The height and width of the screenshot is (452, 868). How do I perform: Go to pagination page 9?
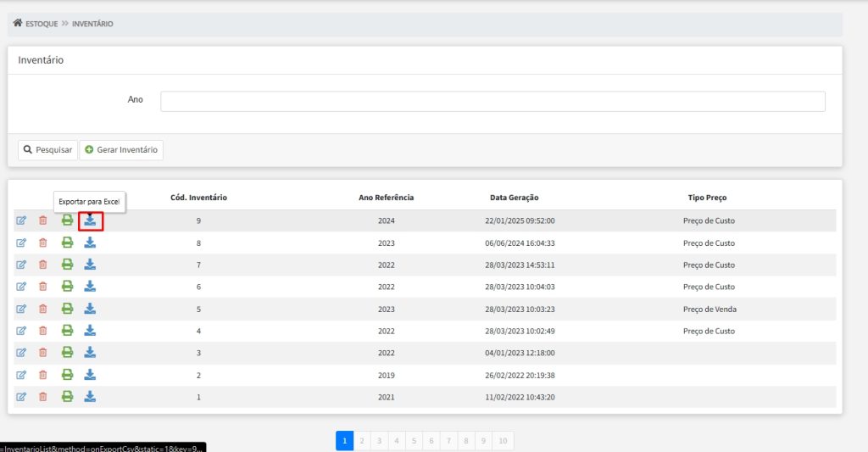(x=483, y=441)
